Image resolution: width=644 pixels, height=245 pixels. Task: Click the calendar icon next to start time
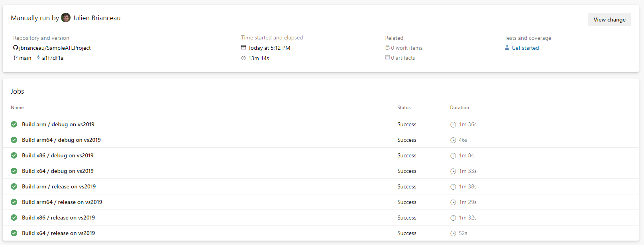click(x=243, y=48)
